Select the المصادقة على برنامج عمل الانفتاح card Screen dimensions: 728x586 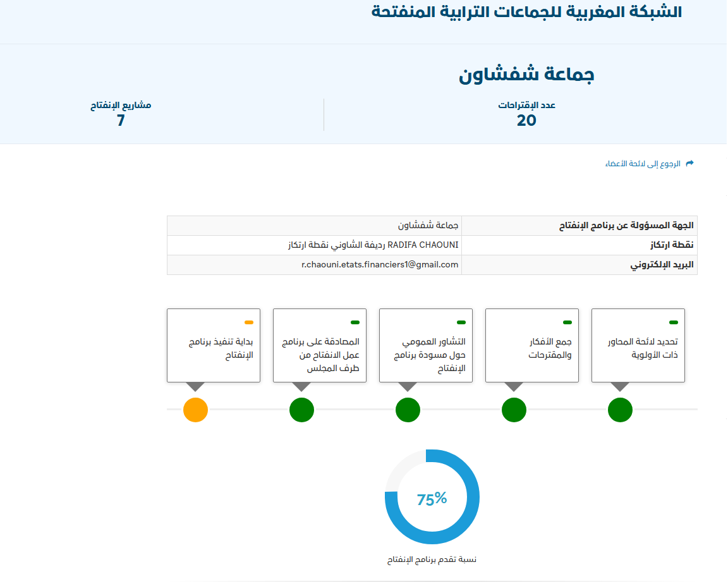tap(319, 346)
